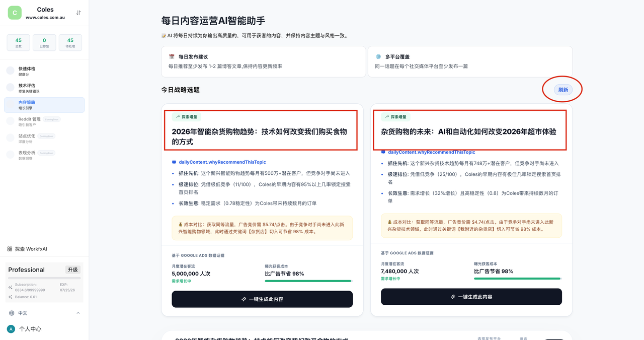This screenshot has height=340, width=644.
Task: Click the Professional subscription usage bar
Action: click(44, 278)
